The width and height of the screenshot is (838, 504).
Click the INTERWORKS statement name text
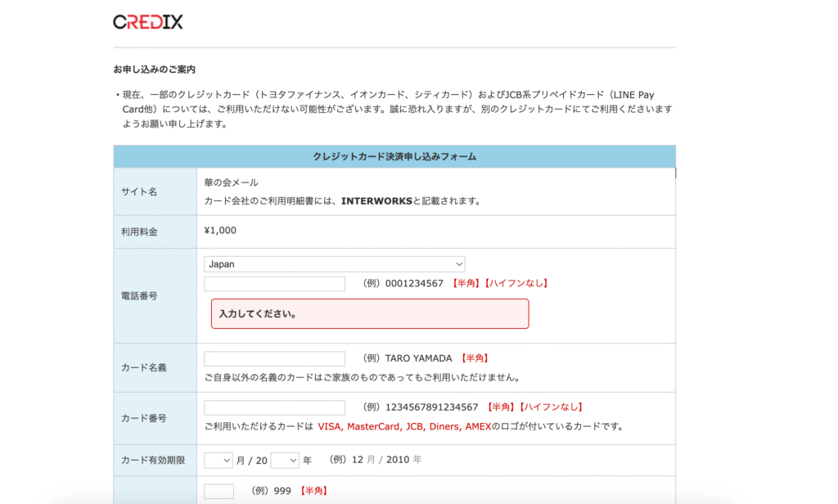pyautogui.click(x=376, y=201)
